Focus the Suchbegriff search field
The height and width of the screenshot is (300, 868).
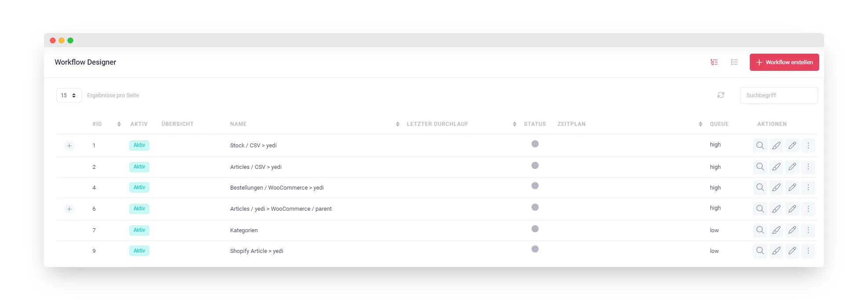[779, 95]
